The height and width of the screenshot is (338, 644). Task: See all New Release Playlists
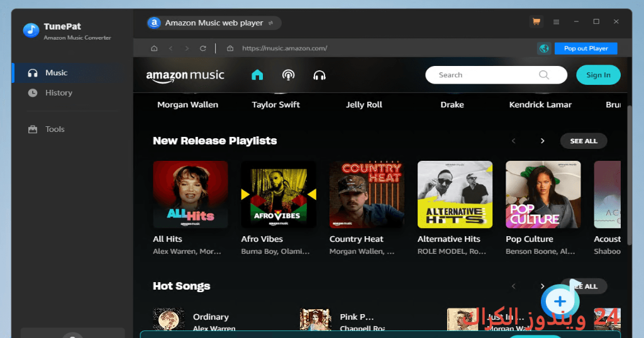tap(584, 141)
